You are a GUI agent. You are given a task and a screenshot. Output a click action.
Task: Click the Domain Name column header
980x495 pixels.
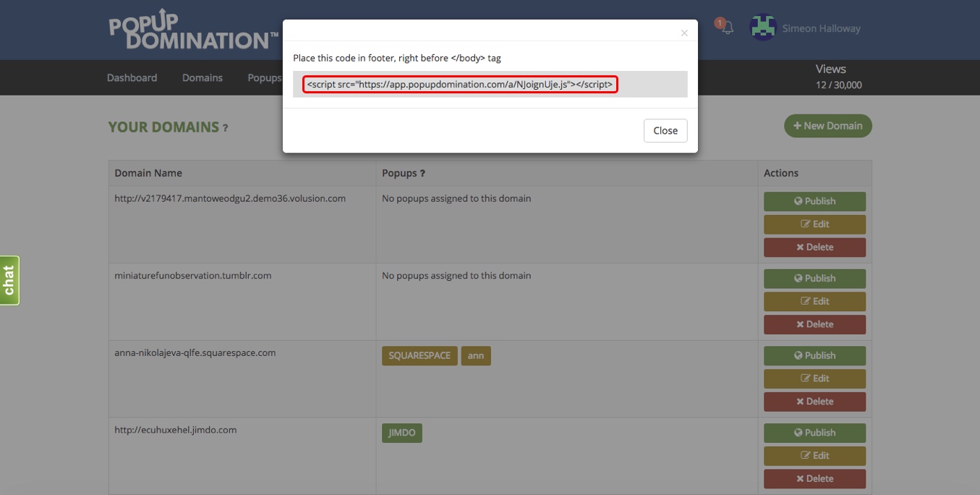pyautogui.click(x=148, y=173)
